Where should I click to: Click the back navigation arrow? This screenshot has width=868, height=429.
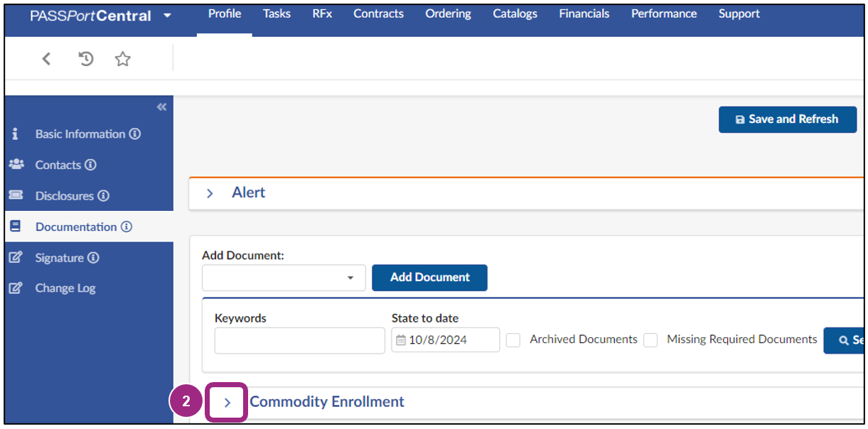click(46, 59)
